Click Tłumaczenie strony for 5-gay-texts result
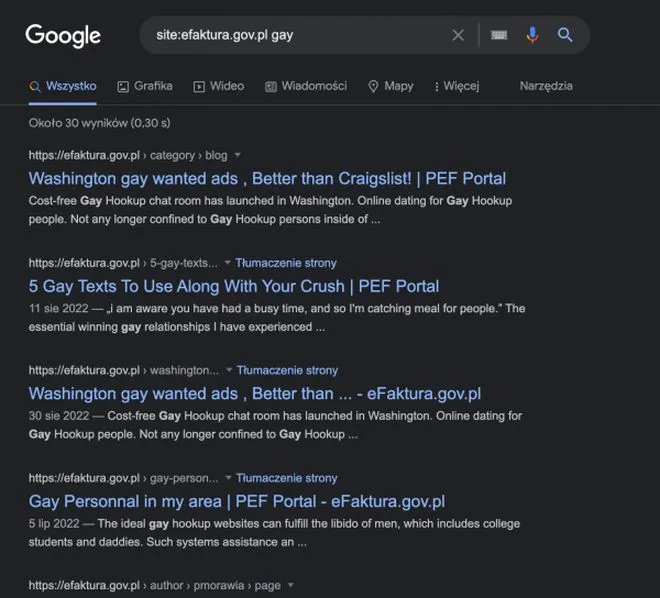 pos(286,263)
